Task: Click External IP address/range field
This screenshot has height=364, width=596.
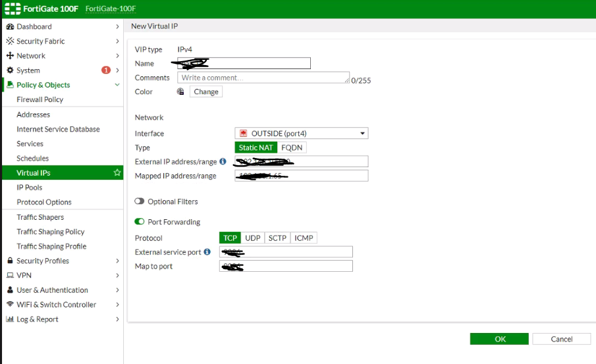Action: point(302,161)
